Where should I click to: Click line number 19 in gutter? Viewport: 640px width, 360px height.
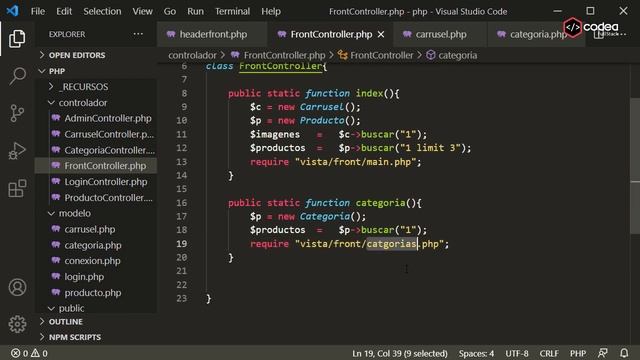182,244
